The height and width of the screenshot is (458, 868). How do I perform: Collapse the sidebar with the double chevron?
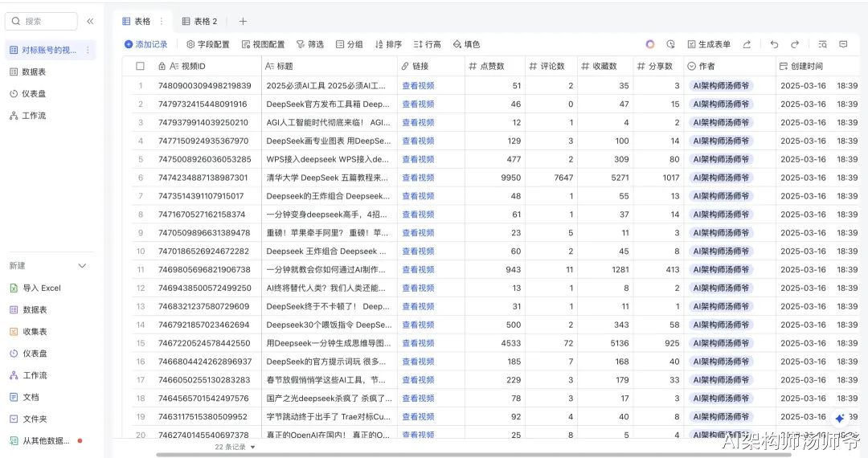90,21
